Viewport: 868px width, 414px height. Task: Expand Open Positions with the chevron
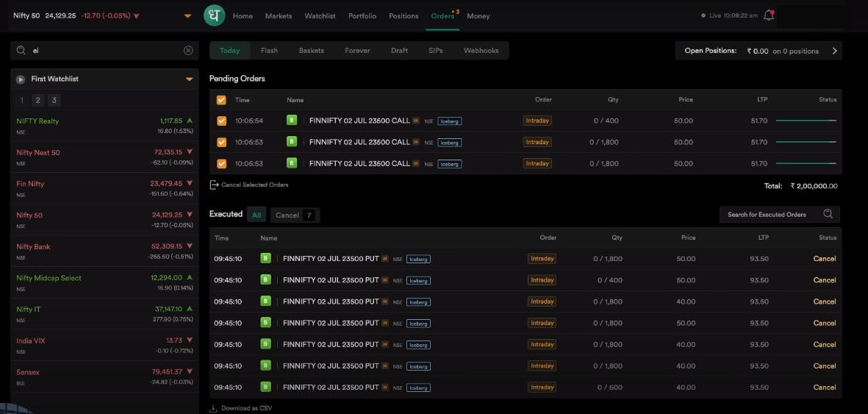point(834,51)
